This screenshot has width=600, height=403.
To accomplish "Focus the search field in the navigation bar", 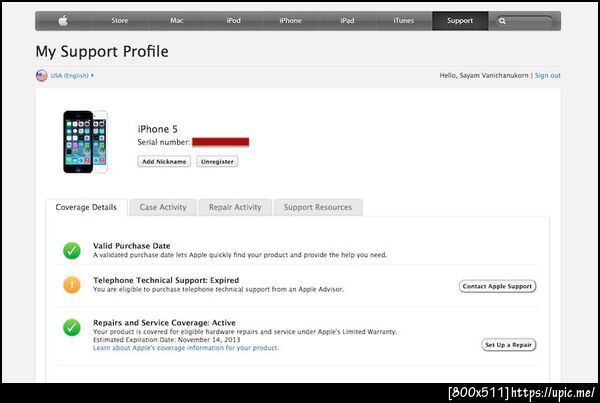I will (524, 21).
